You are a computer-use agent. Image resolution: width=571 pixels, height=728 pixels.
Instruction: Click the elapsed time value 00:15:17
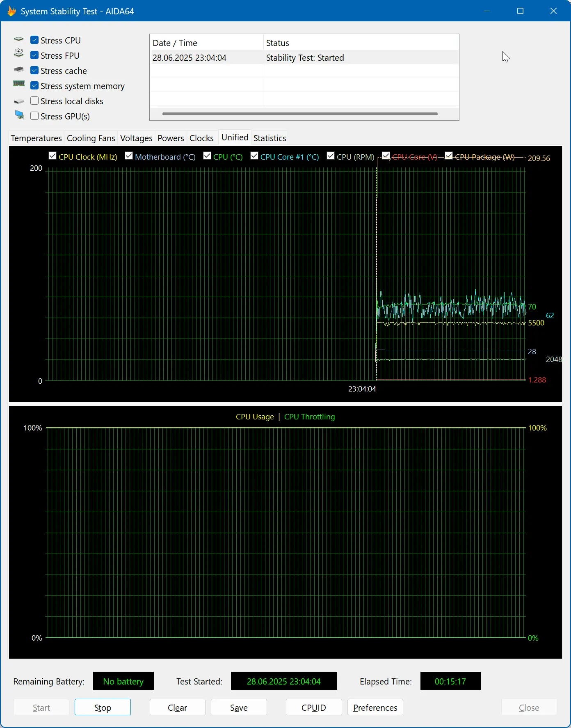tap(450, 681)
